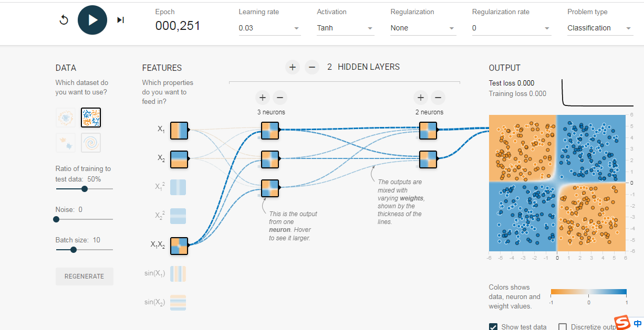Click the output decision boundary heatmap

[557, 183]
